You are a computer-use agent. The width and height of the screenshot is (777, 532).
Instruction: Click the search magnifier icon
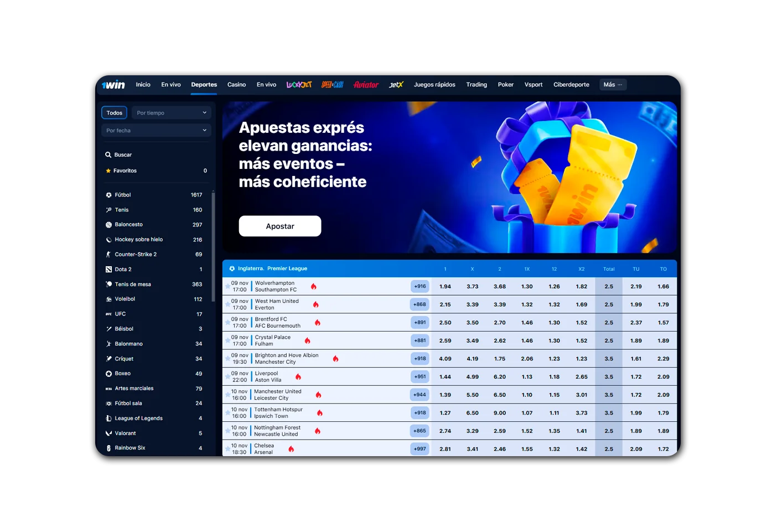[108, 155]
